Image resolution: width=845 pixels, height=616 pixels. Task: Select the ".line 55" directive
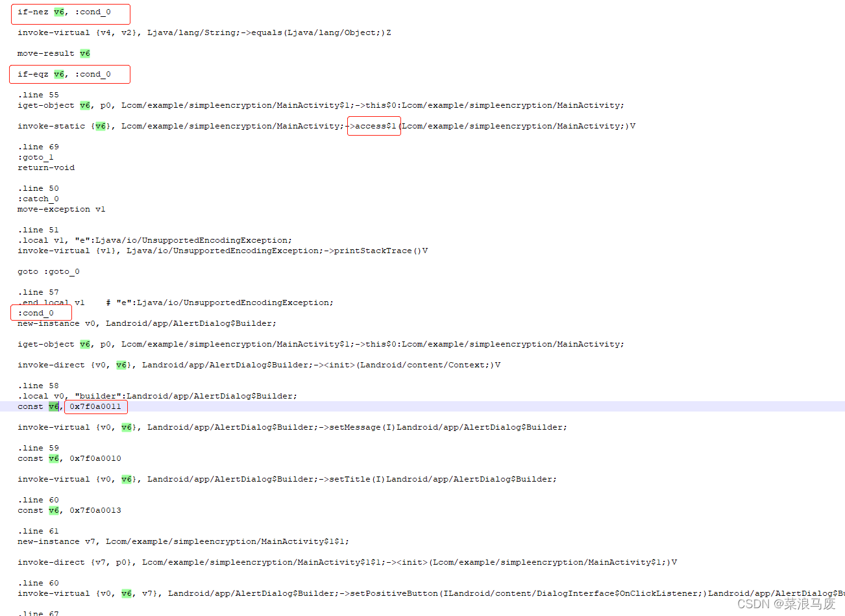pos(38,95)
